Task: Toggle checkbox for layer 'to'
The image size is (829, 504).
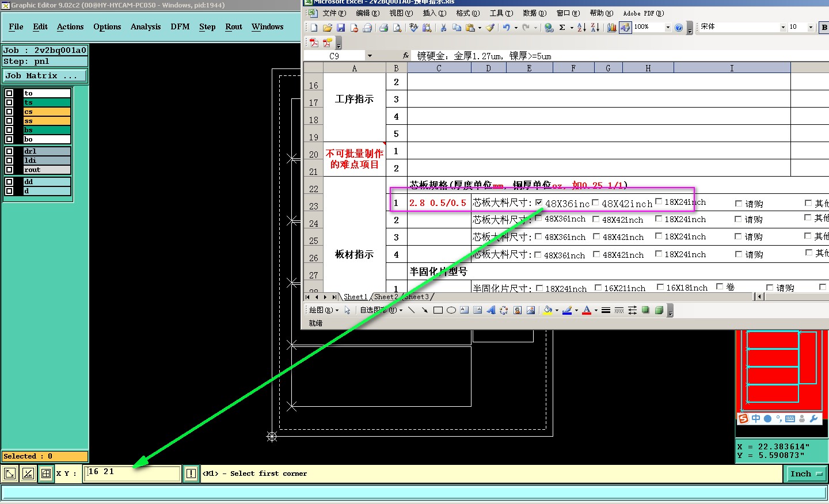Action: 9,93
